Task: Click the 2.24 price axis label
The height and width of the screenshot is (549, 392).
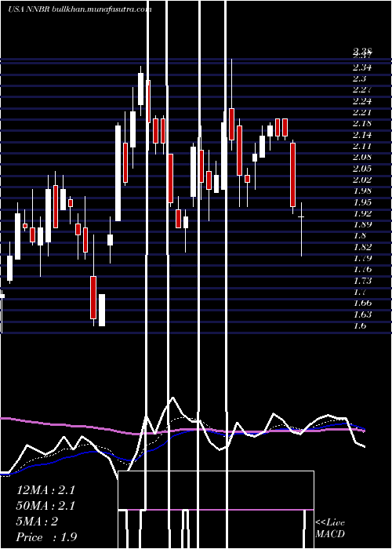Action: point(362,101)
